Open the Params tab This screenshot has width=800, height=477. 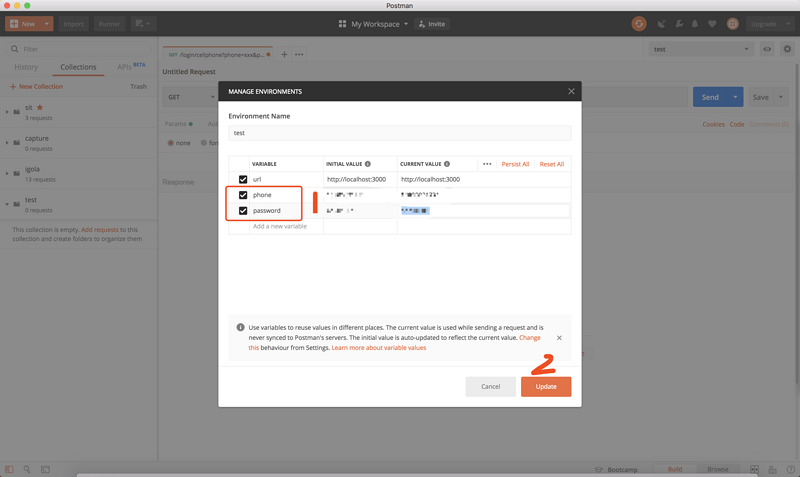(x=179, y=124)
